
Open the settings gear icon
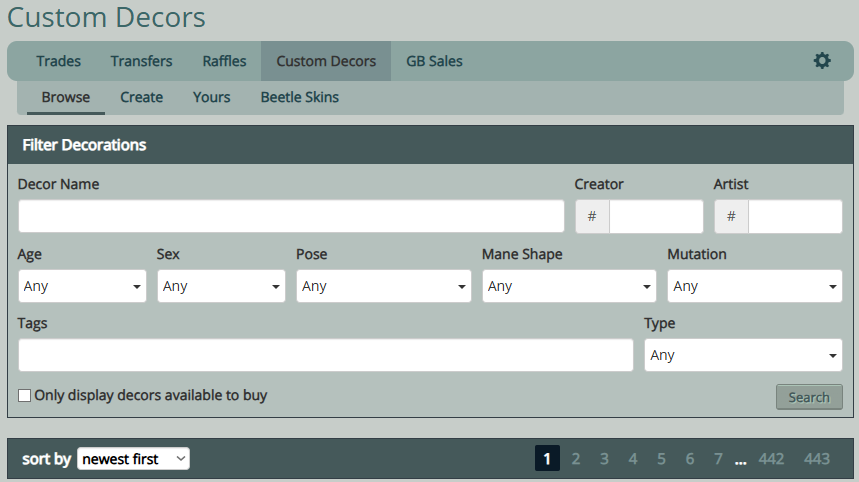[x=822, y=61]
